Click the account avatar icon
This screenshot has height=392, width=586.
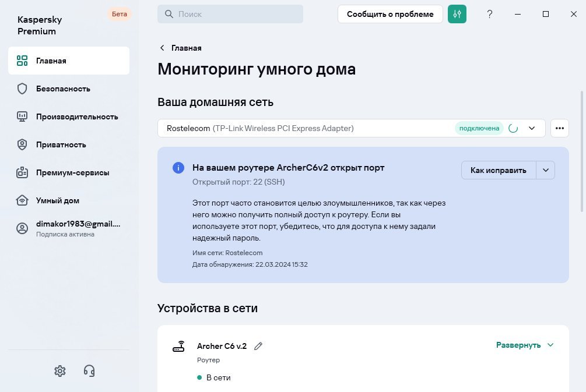22,228
